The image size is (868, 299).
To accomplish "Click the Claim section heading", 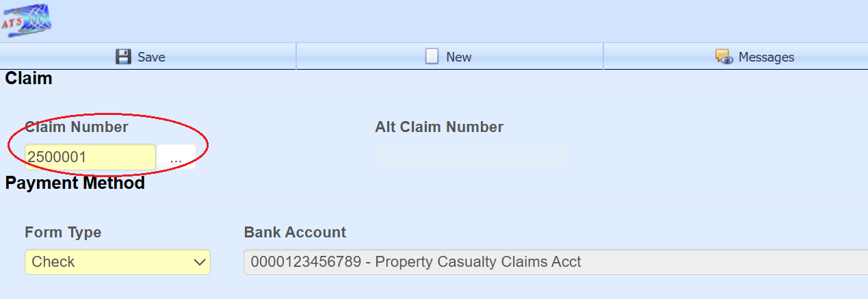I will pos(29,79).
